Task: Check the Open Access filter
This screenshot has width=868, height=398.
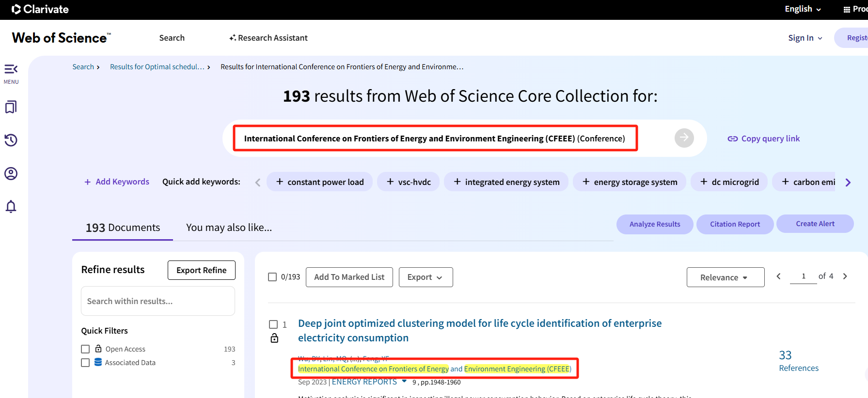Action: [85, 349]
